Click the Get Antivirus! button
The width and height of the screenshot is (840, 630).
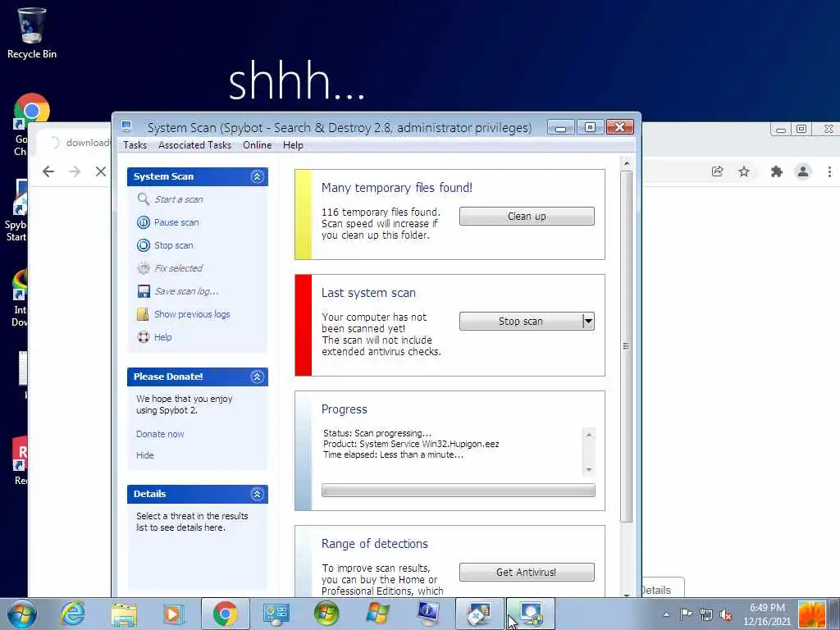[x=527, y=572]
